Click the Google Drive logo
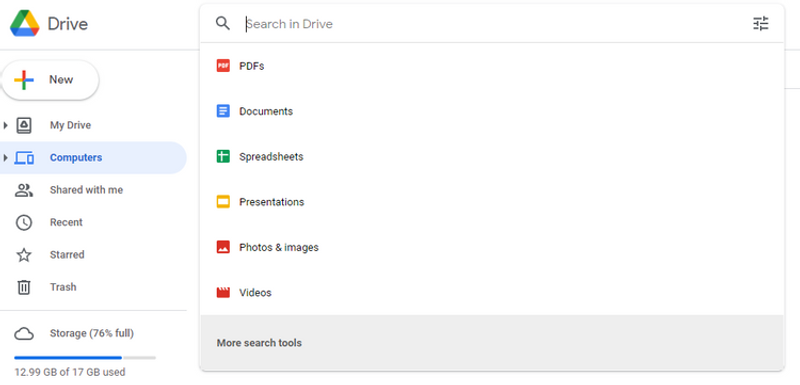The width and height of the screenshot is (800, 385). [x=24, y=23]
